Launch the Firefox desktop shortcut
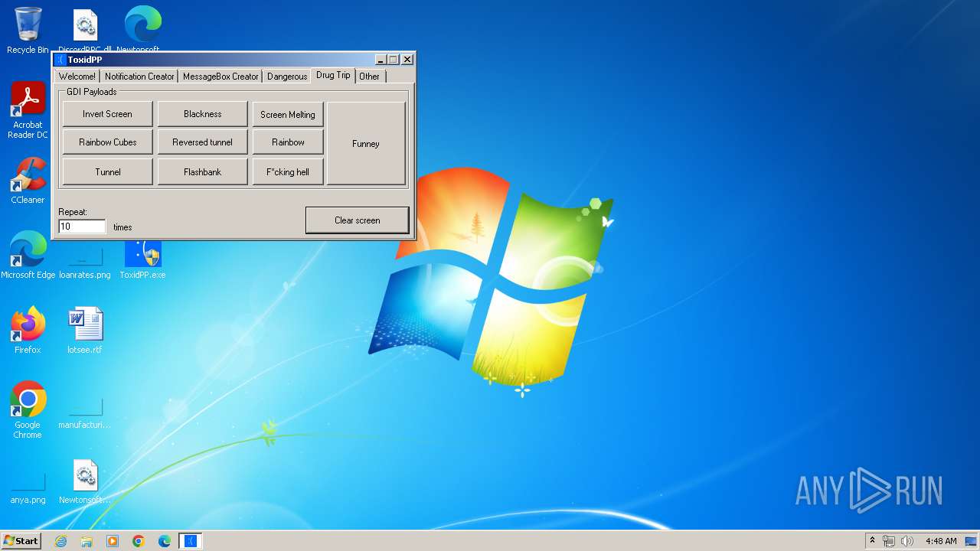The height and width of the screenshot is (551, 980). tap(28, 331)
